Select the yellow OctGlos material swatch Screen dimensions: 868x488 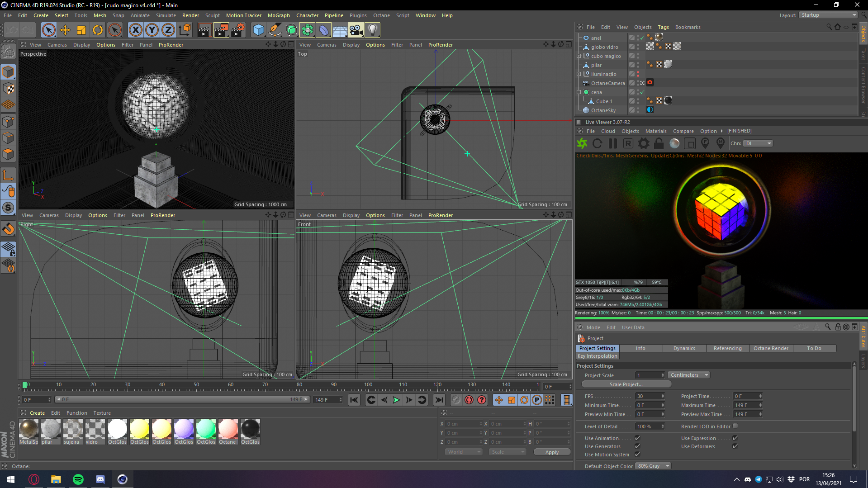pos(139,429)
